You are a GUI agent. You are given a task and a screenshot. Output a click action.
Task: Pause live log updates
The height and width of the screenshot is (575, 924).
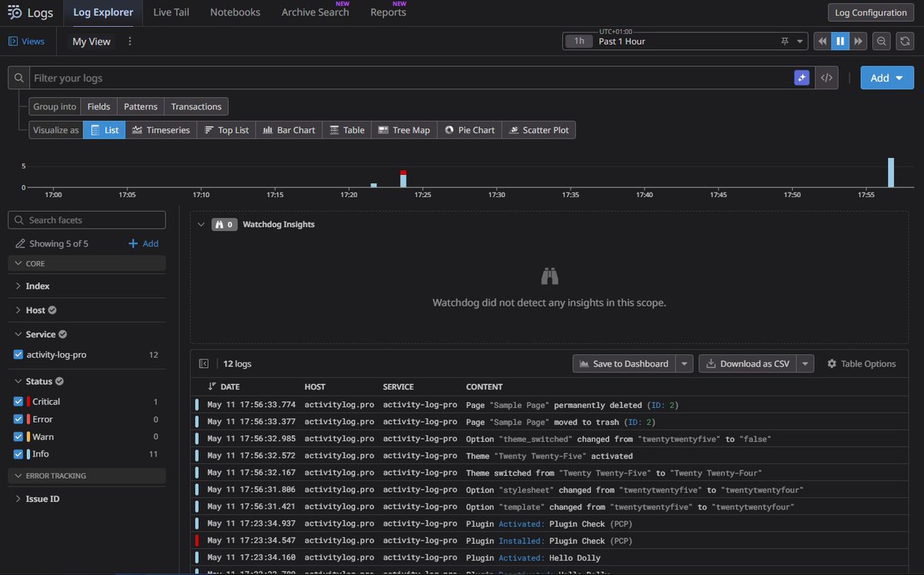coord(840,42)
